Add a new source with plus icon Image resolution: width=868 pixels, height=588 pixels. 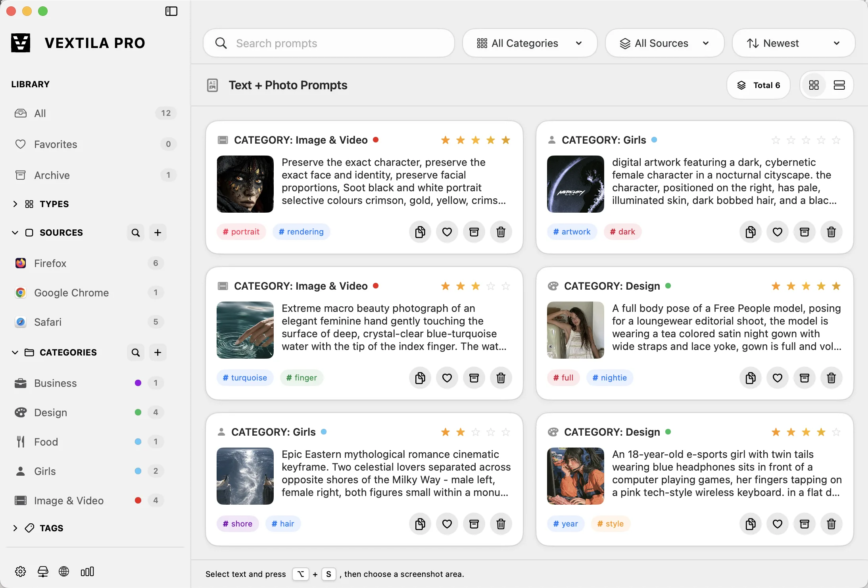tap(158, 233)
